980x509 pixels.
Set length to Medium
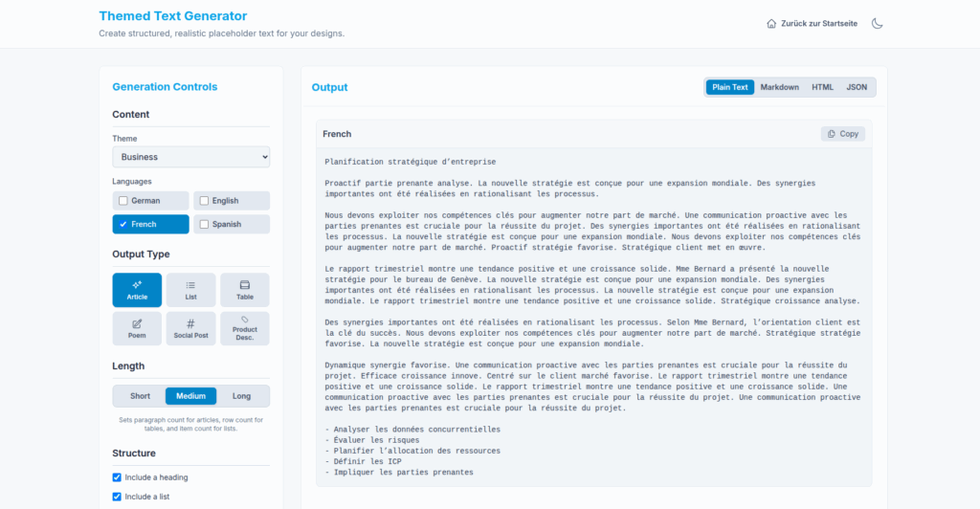(190, 396)
